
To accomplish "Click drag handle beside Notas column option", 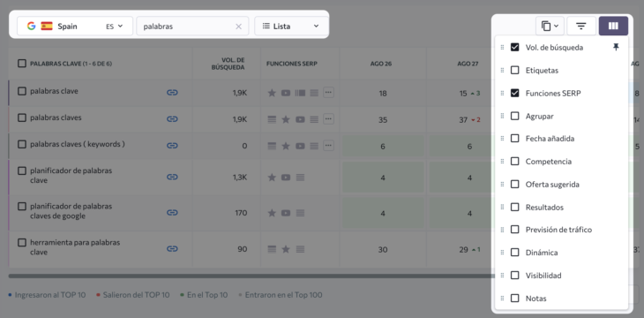I will 502,299.
